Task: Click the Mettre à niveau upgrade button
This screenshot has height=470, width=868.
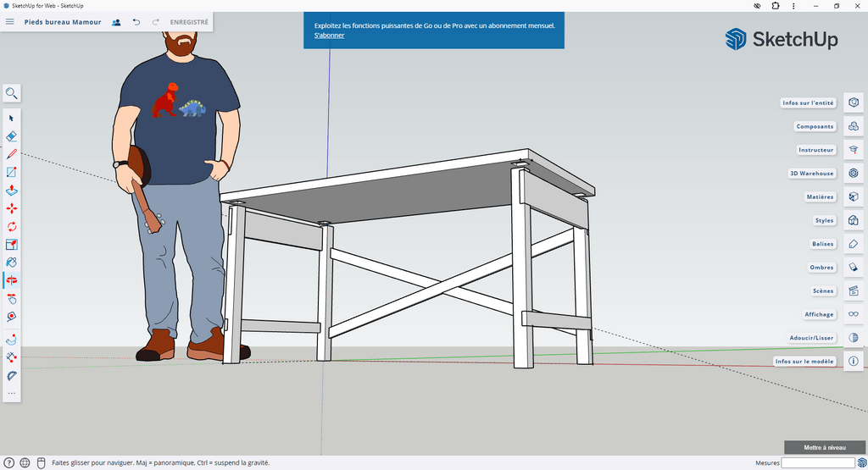Action: [824, 447]
